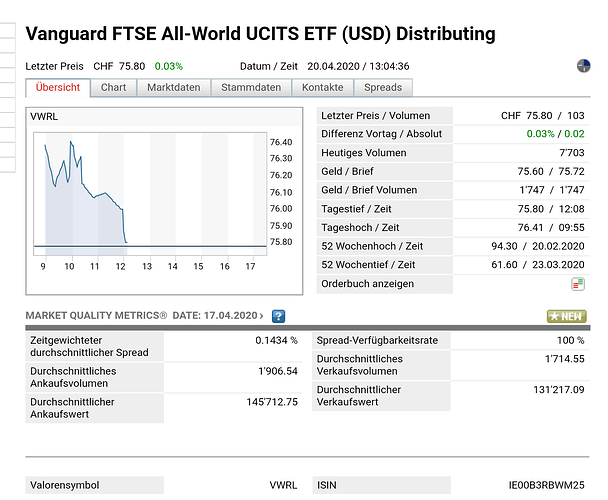Click the hour 13 label on chart time axis

point(147,266)
